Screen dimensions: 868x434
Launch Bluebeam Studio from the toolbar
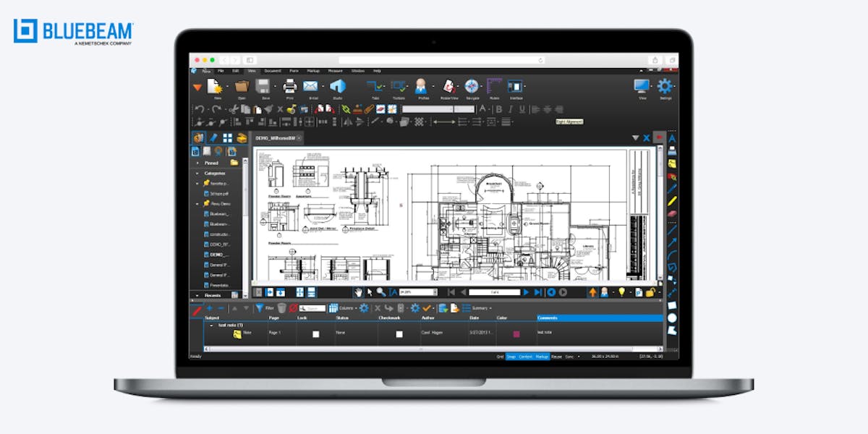336,85
